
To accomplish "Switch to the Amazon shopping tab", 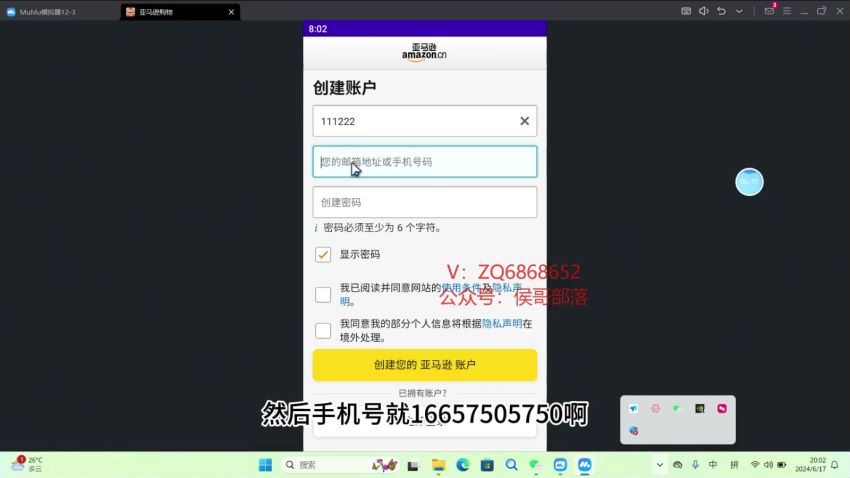I will click(173, 12).
